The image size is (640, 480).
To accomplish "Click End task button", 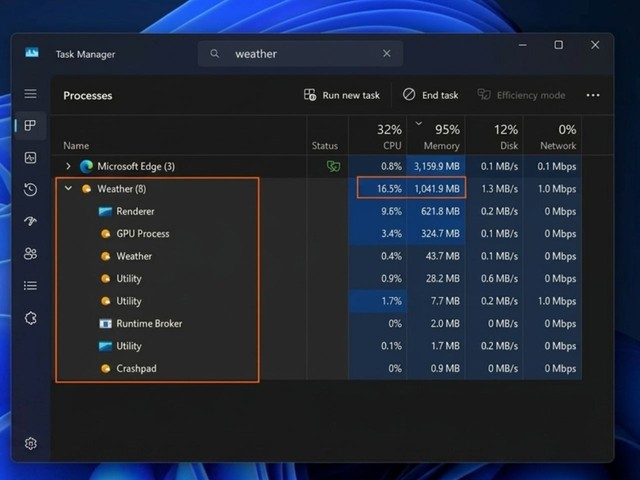I will 431,95.
